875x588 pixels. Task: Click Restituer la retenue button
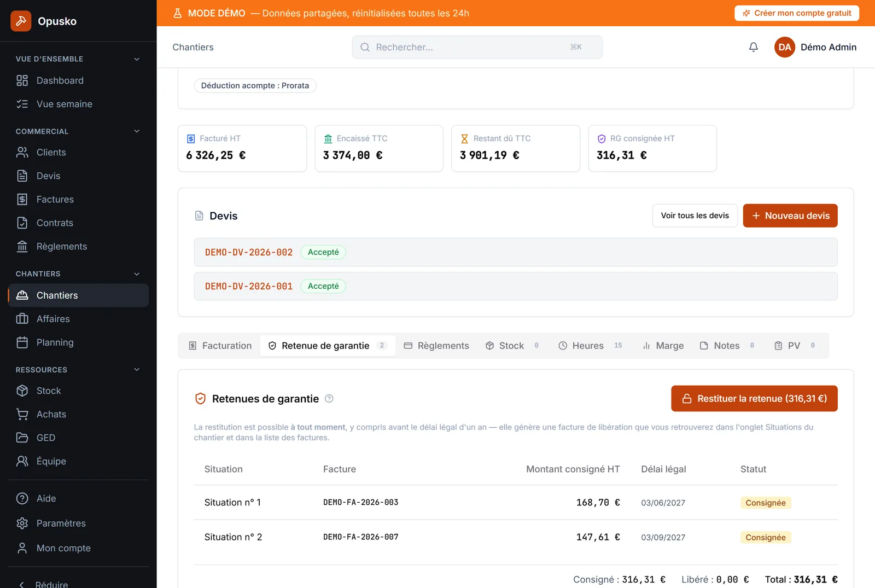754,399
